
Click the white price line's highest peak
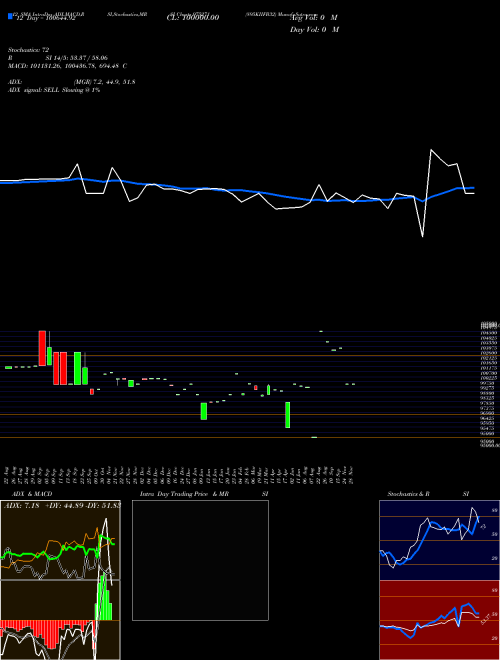click(x=431, y=150)
